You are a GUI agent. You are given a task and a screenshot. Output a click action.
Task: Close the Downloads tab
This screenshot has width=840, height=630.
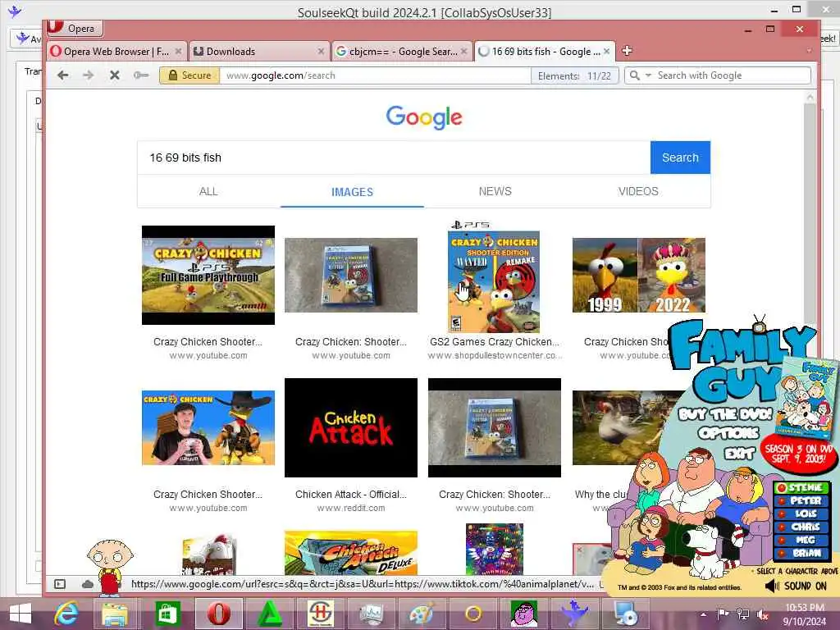click(321, 52)
